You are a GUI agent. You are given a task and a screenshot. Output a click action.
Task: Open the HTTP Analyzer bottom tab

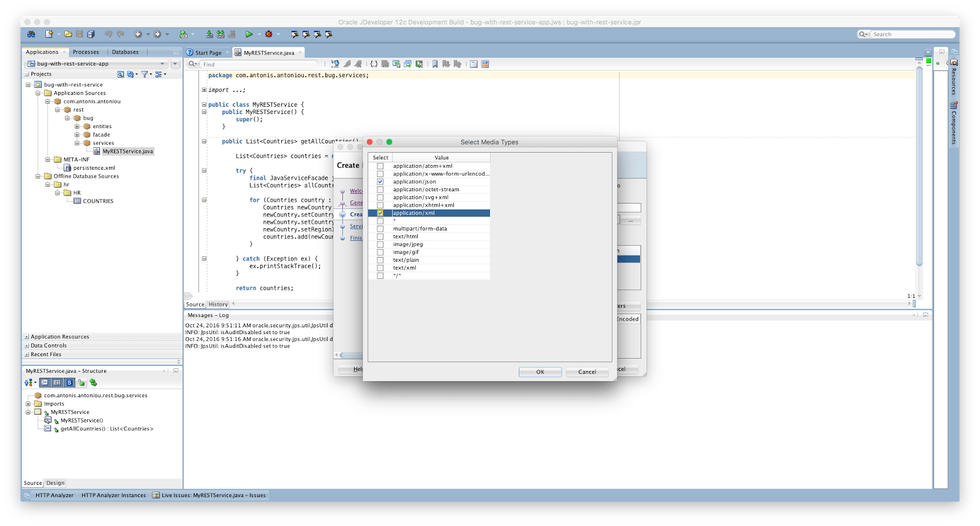(x=54, y=495)
